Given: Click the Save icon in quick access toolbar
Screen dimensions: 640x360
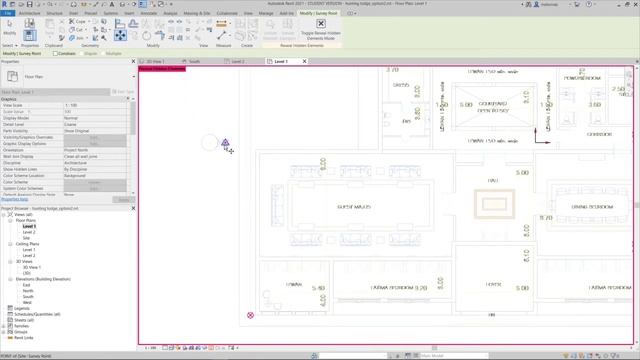Looking at the screenshot, I should click(x=29, y=4).
